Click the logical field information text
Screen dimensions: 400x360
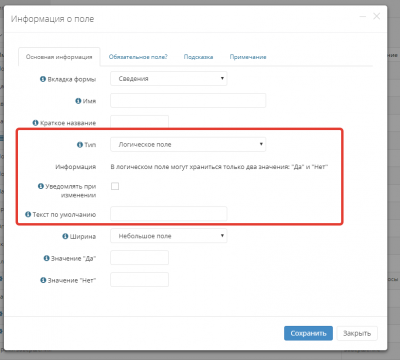click(219, 167)
